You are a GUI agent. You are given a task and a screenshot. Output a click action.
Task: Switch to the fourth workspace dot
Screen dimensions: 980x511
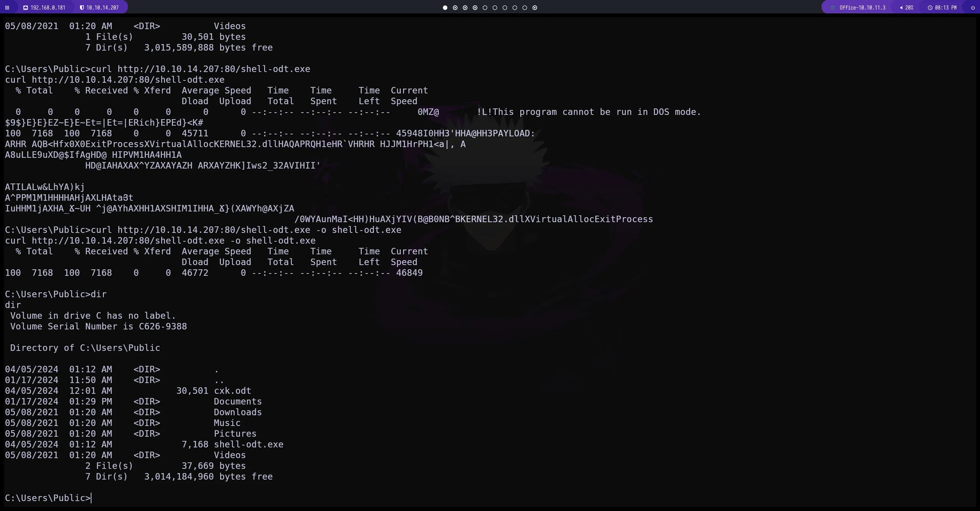point(475,8)
